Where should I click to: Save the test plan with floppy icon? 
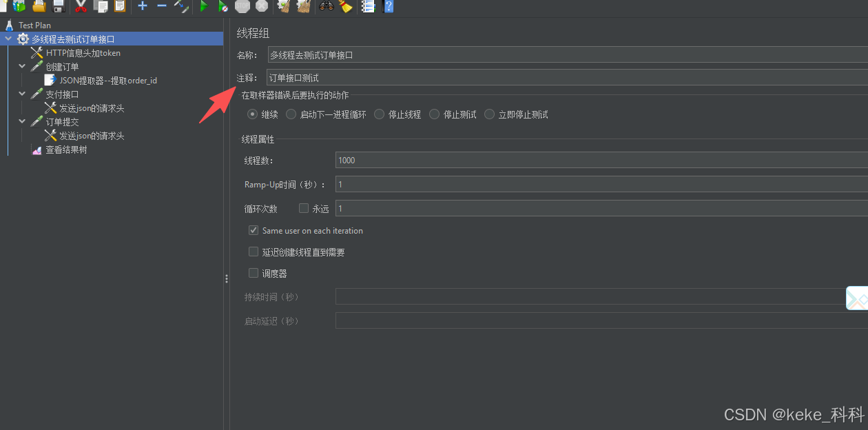[59, 6]
